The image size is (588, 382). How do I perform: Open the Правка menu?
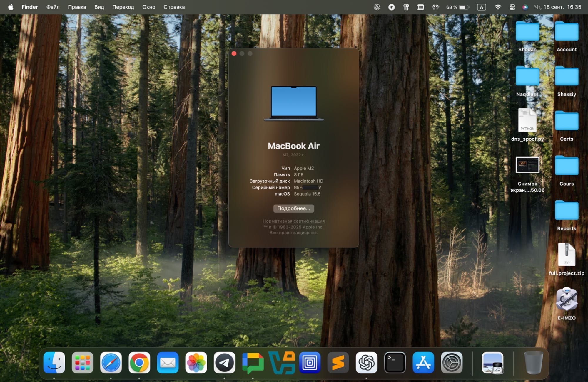(77, 7)
